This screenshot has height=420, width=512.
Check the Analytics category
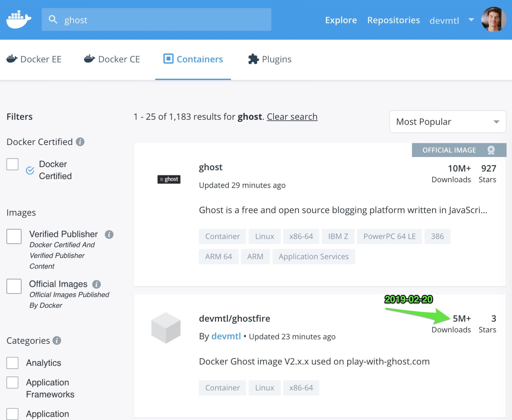click(x=13, y=363)
